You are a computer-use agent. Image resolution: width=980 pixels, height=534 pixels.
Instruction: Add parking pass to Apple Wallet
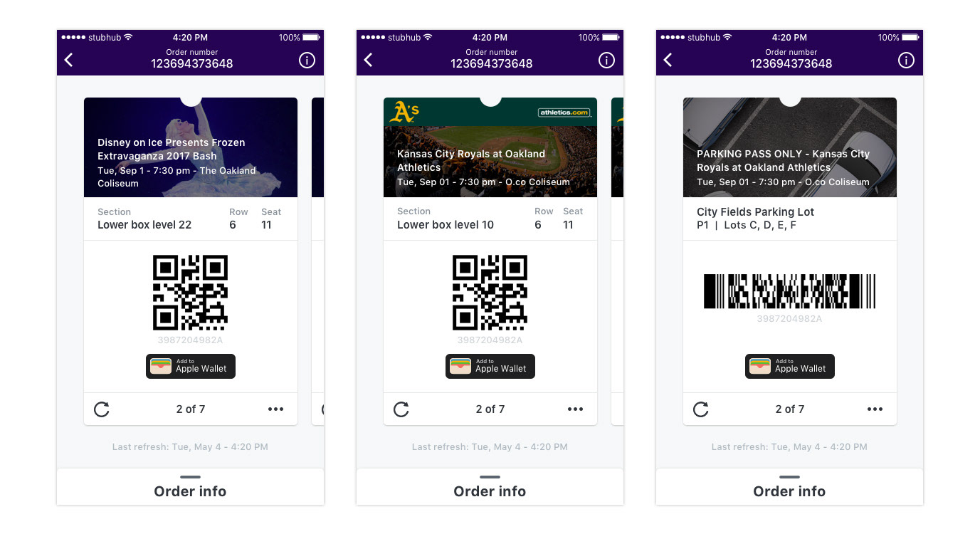pyautogui.click(x=790, y=366)
